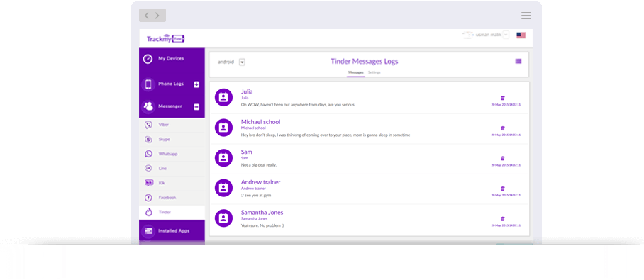Open Skype message logs
644x280 pixels.
tap(172, 140)
